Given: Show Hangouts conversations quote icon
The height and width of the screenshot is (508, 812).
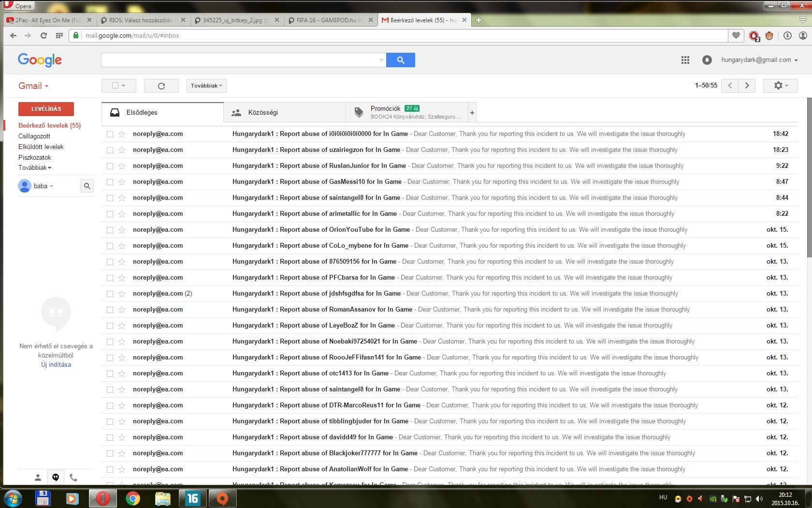Looking at the screenshot, I should [x=56, y=478].
